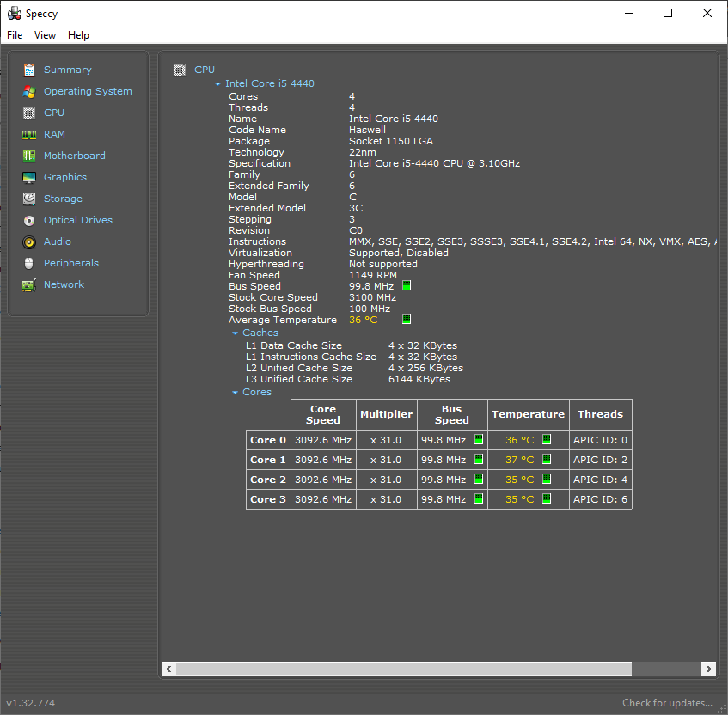Click the CPU section header chip icon

tap(180, 70)
